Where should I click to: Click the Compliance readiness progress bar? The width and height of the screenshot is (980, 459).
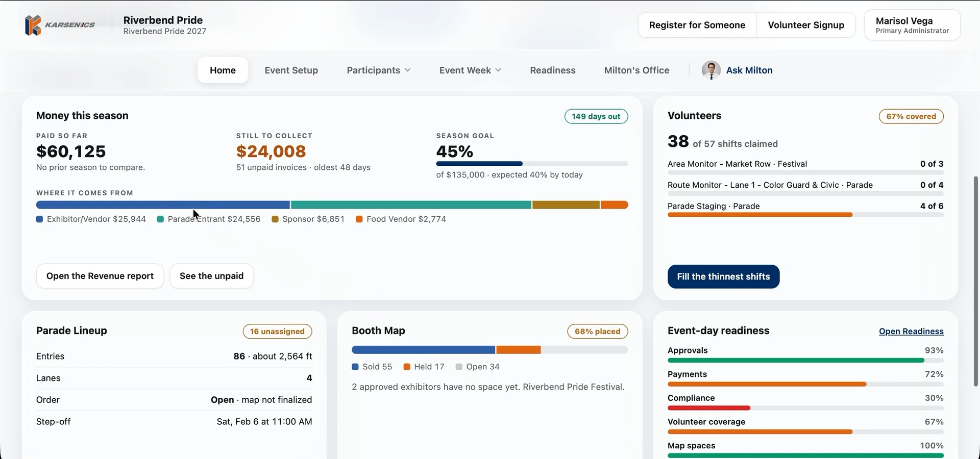(805, 408)
